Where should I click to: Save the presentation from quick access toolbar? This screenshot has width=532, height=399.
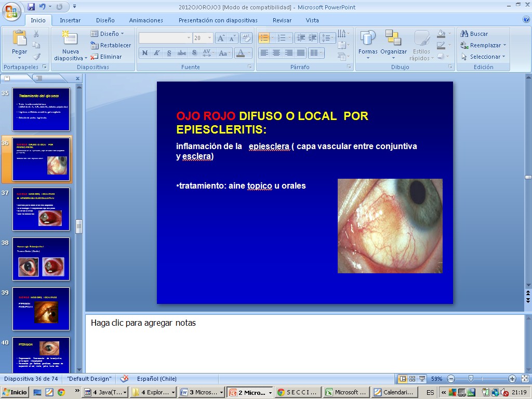[31, 7]
